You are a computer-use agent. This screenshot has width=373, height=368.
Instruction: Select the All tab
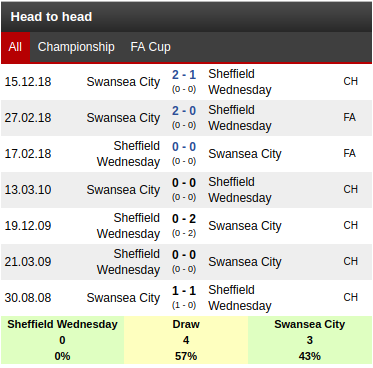point(15,47)
